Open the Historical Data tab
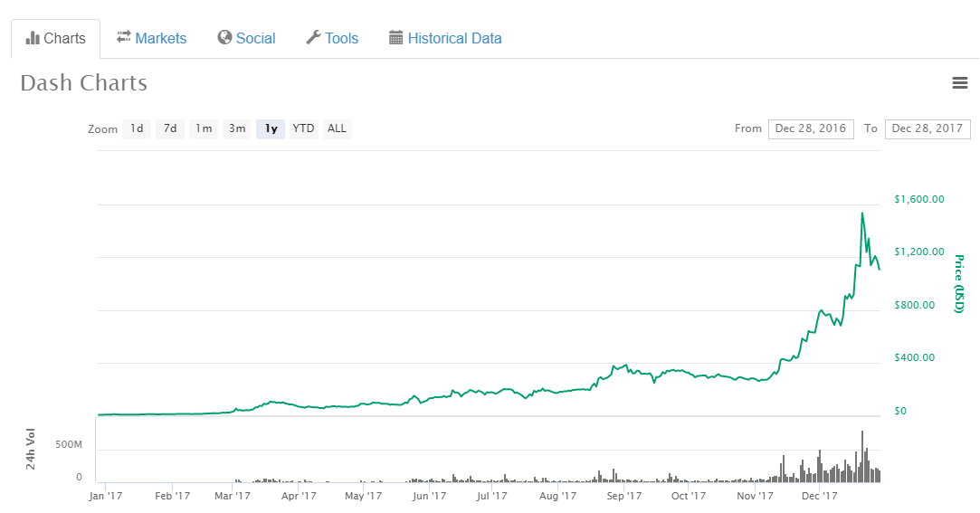980x513 pixels. click(445, 39)
